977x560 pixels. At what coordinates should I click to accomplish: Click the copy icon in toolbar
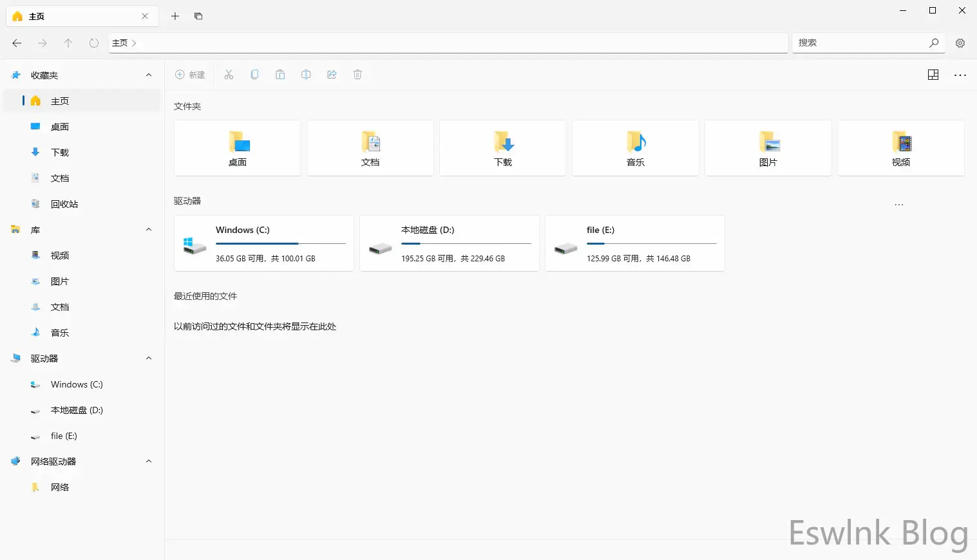pos(254,75)
